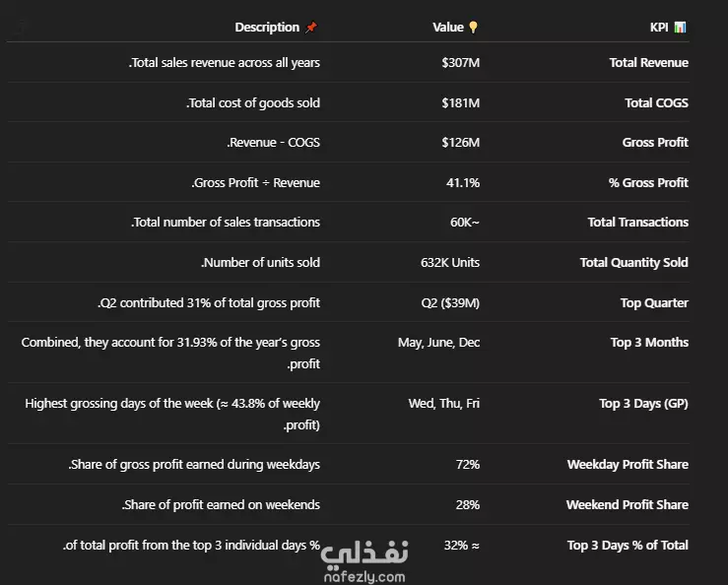Image resolution: width=728 pixels, height=585 pixels.
Task: Select the Value column header
Action: tap(448, 28)
